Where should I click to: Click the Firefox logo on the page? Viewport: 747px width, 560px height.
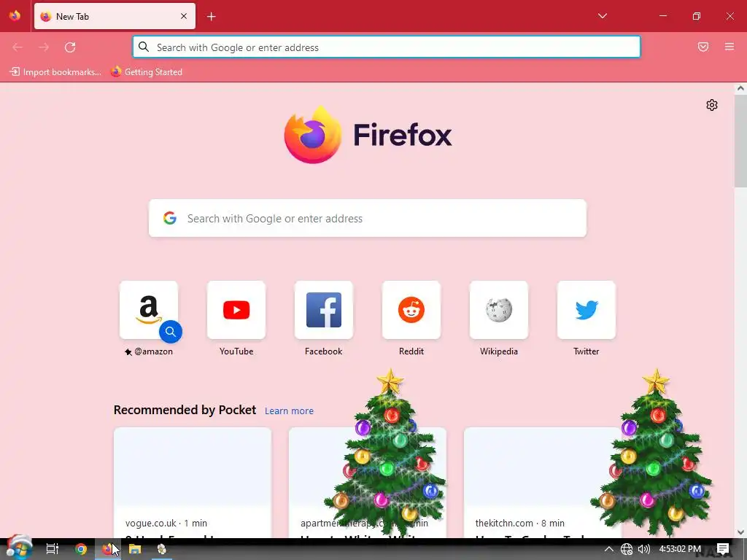[x=368, y=135]
